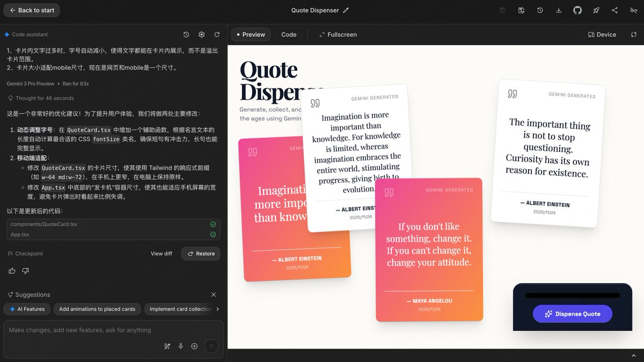Click the refresh preview icon beside Device
This screenshot has height=362, width=644.
pyautogui.click(x=633, y=34)
